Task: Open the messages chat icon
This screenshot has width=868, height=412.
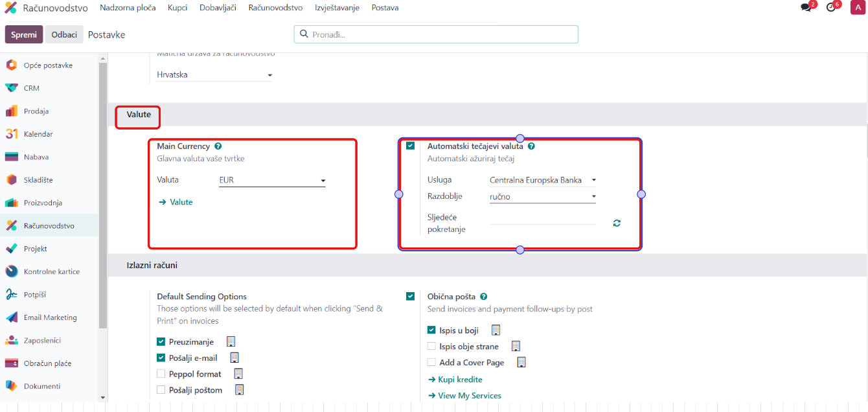Action: pyautogui.click(x=806, y=8)
